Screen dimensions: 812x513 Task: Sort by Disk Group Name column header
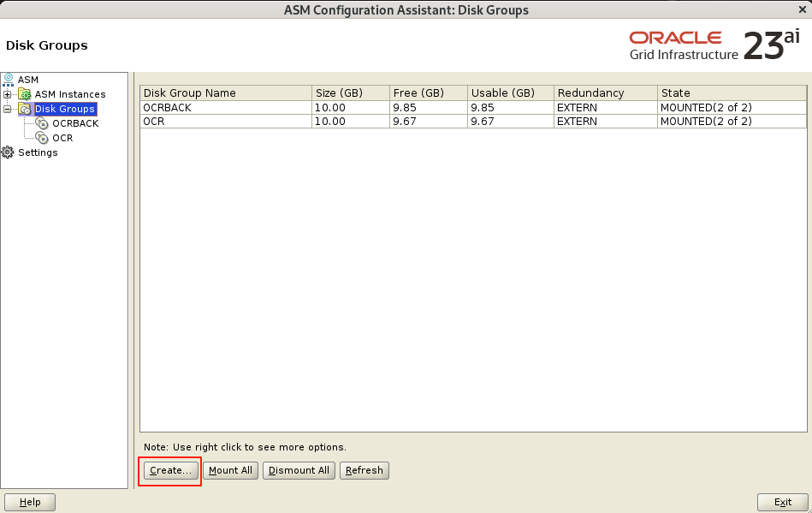pyautogui.click(x=226, y=92)
